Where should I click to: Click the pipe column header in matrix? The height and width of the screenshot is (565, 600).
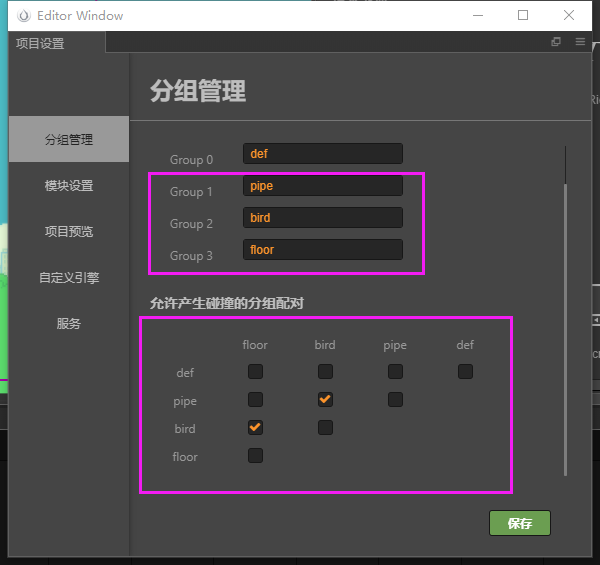395,345
